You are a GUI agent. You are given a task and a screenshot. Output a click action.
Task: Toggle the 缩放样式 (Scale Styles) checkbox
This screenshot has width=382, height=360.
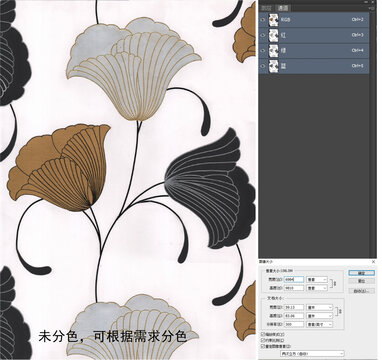click(263, 334)
